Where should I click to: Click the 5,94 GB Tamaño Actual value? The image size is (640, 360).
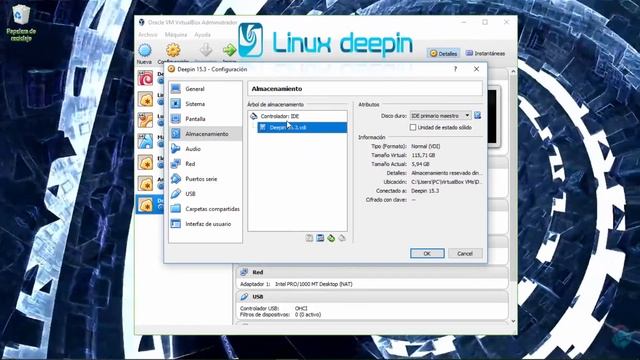(x=420, y=164)
